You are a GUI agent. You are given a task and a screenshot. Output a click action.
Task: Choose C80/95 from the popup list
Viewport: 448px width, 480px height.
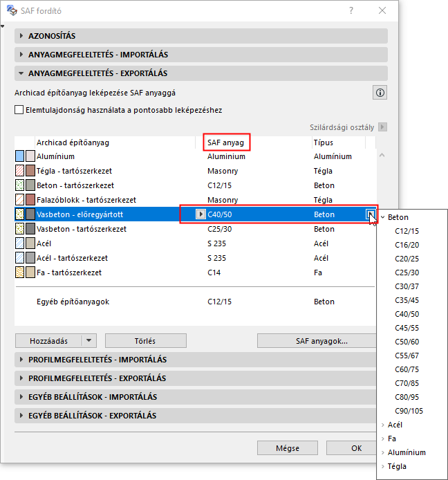point(407,397)
